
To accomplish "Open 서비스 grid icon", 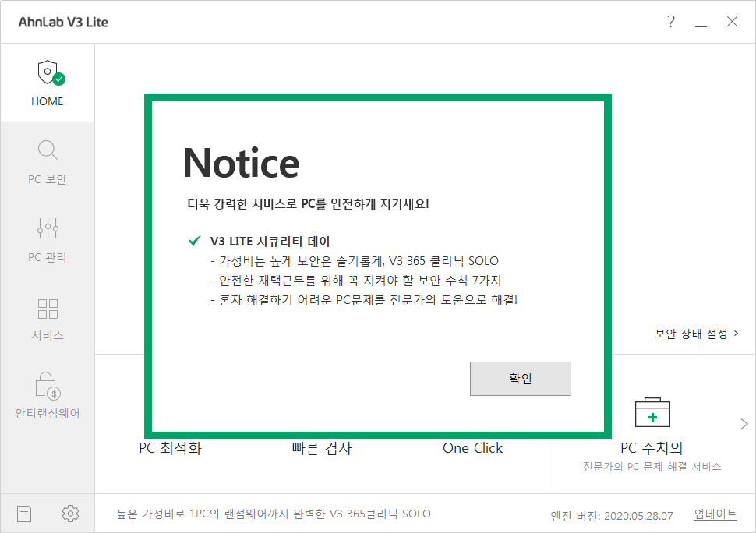I will (x=48, y=309).
